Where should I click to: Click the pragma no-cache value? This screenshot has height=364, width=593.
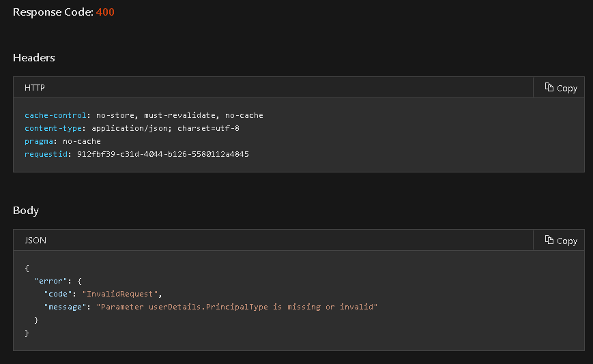tap(82, 141)
